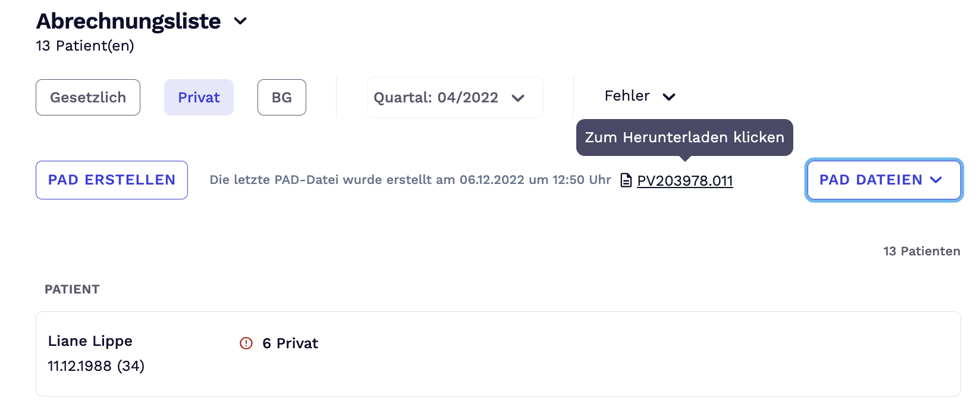The image size is (980, 406).
Task: Deselect the active Privat filter
Action: pyautogui.click(x=199, y=97)
